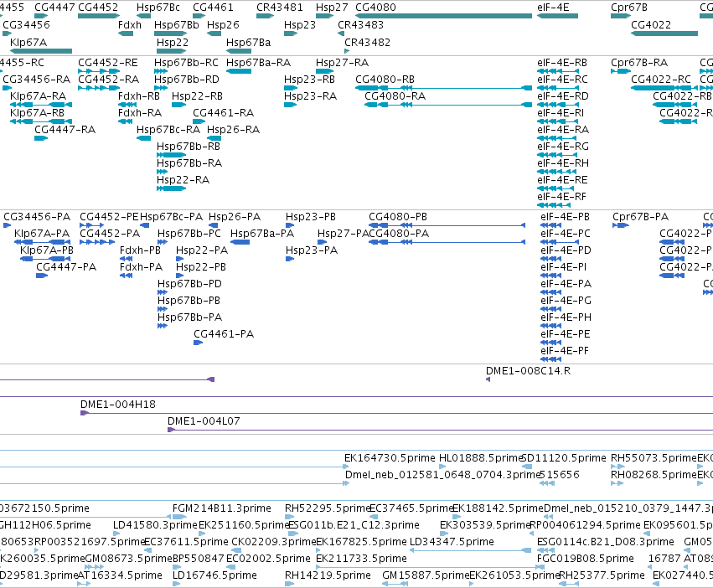The image size is (713, 588).
Task: Select the Hsp22-RB transcript label
Action: click(x=197, y=96)
